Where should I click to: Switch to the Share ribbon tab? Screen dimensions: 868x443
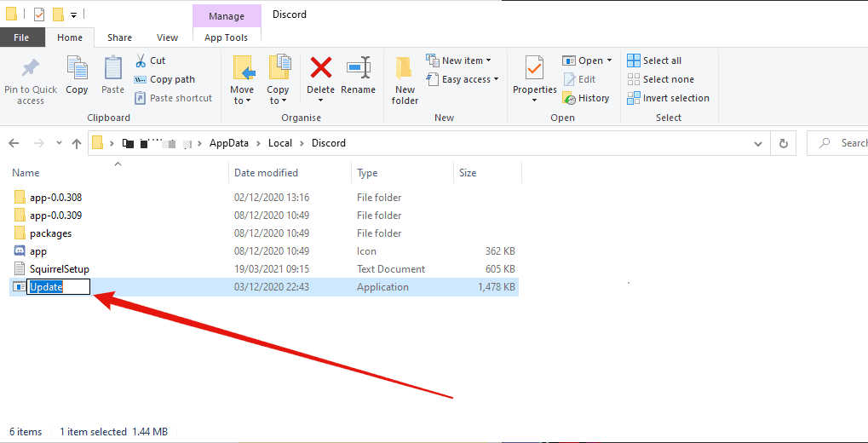point(119,37)
